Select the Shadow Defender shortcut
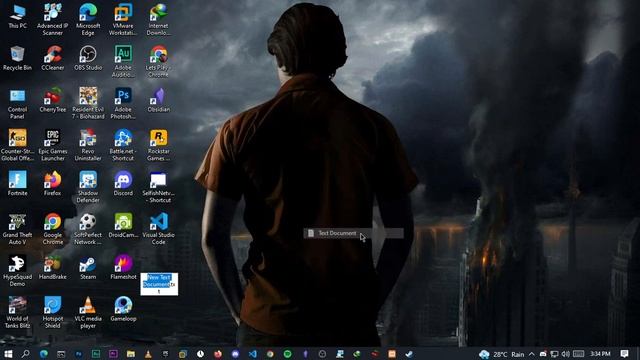Viewport: 640px width, 360px height. tap(88, 187)
